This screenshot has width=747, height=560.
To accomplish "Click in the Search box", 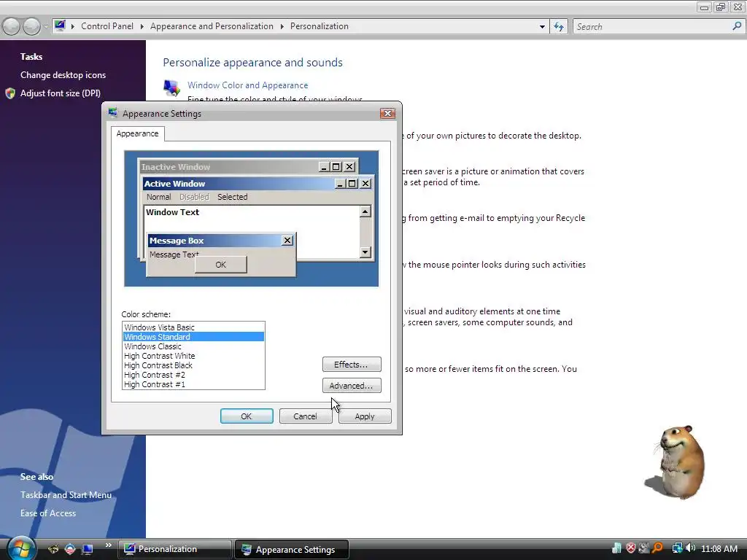I will [x=653, y=27].
